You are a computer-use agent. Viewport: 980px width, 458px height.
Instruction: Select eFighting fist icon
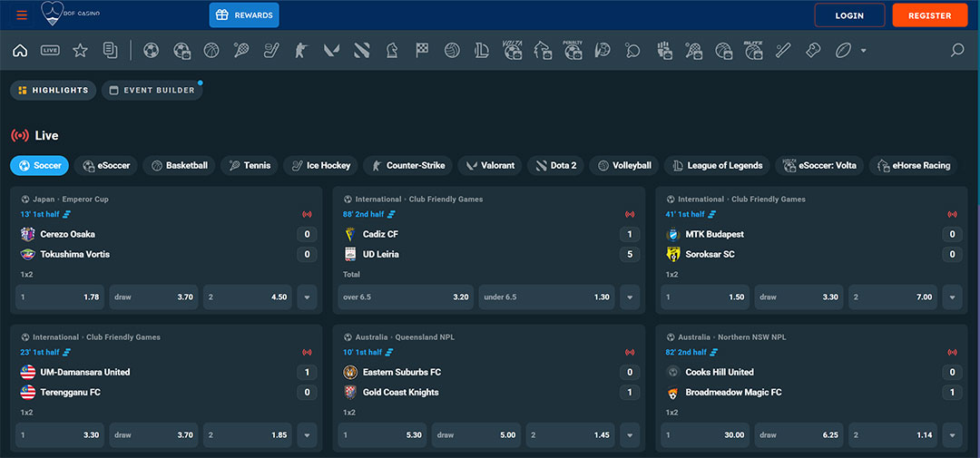coord(664,51)
